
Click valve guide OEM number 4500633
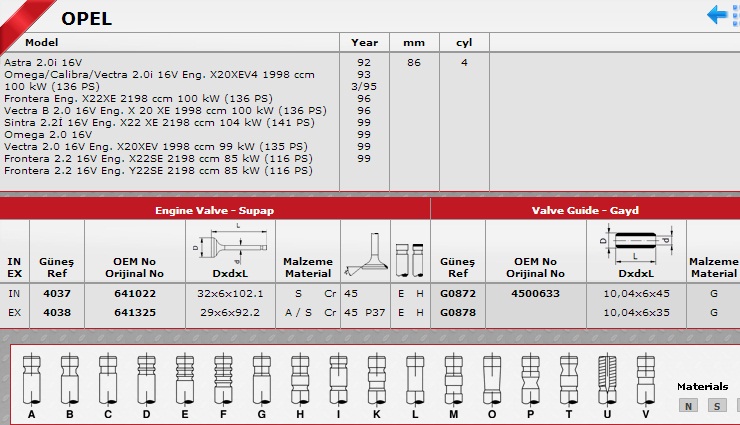535,294
